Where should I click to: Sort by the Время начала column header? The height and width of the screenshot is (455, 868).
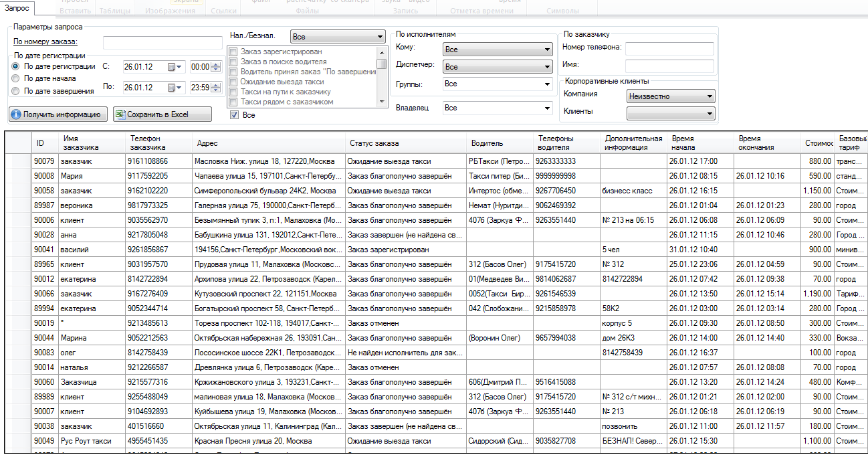coord(700,143)
